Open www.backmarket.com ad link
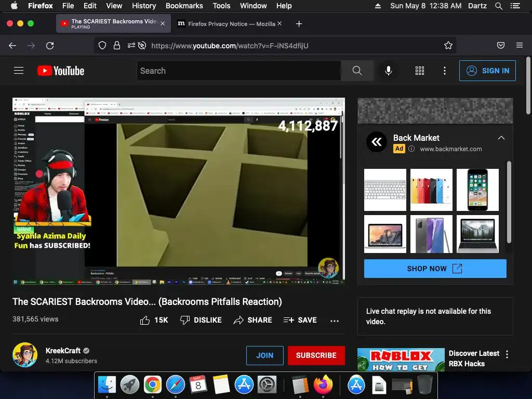Screen dimensions: 532x399 [450, 149]
